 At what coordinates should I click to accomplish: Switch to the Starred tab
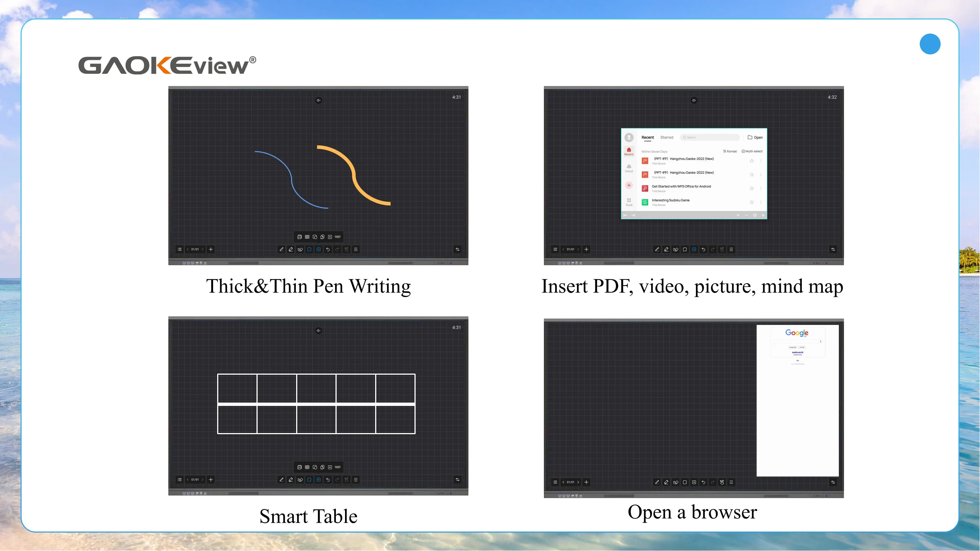[x=667, y=137]
